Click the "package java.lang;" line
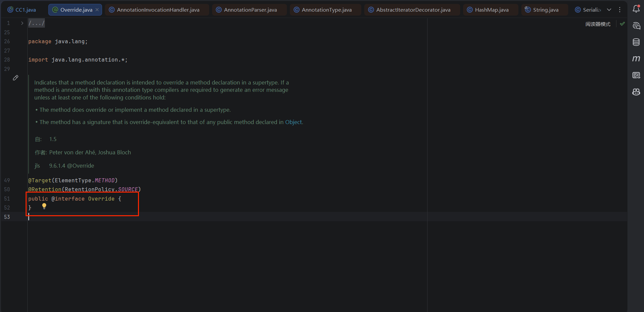Image resolution: width=644 pixels, height=312 pixels. click(x=58, y=42)
